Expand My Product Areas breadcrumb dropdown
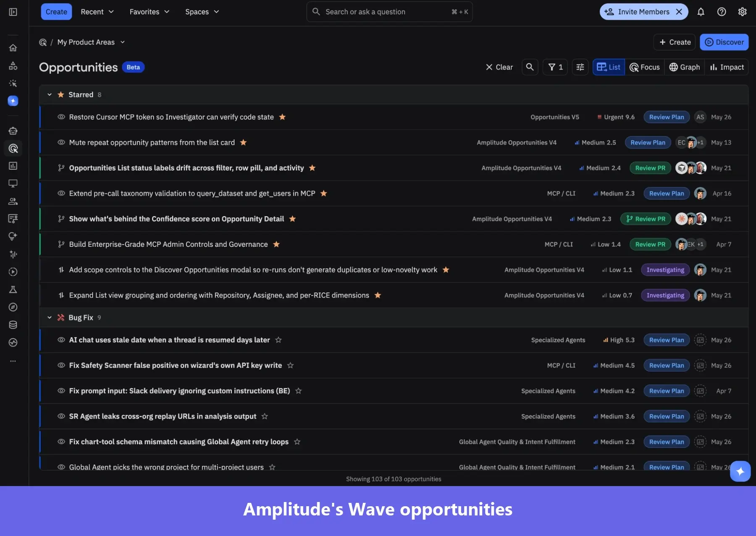The height and width of the screenshot is (536, 756). tap(123, 42)
